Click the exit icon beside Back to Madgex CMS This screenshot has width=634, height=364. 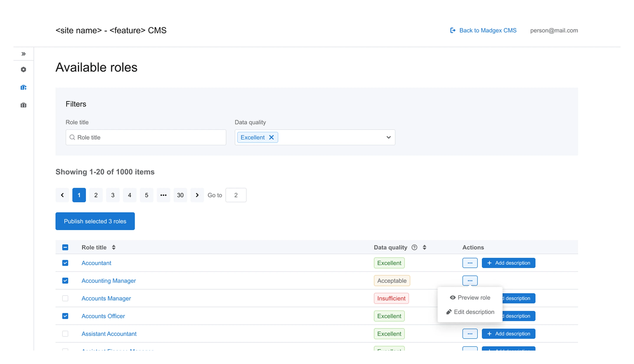click(453, 31)
